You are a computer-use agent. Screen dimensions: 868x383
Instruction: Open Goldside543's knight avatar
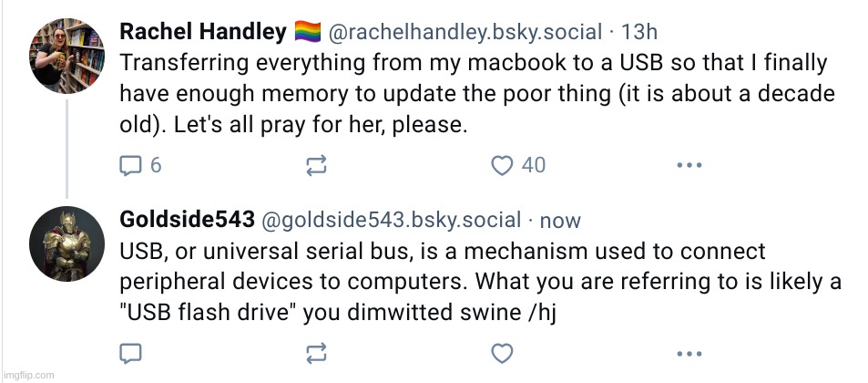pyautogui.click(x=68, y=243)
